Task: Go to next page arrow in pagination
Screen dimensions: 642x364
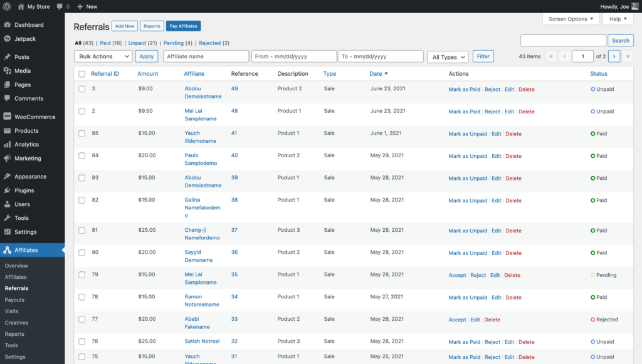Action: click(x=614, y=56)
